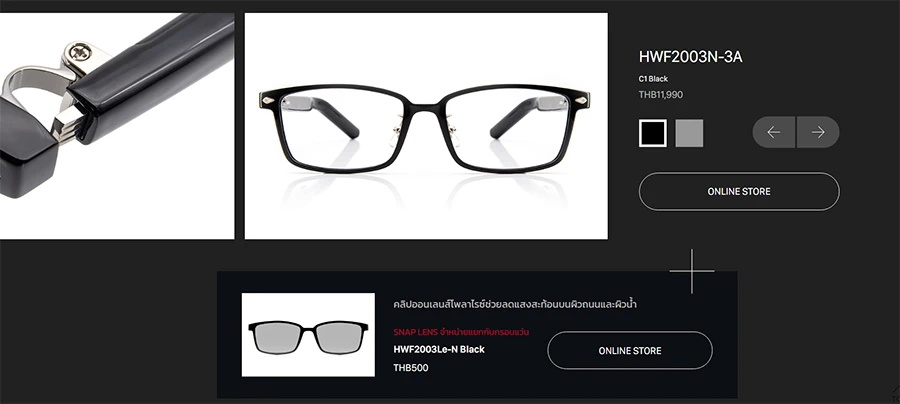Click the C1 Black color label
900x404 pixels.
click(653, 79)
